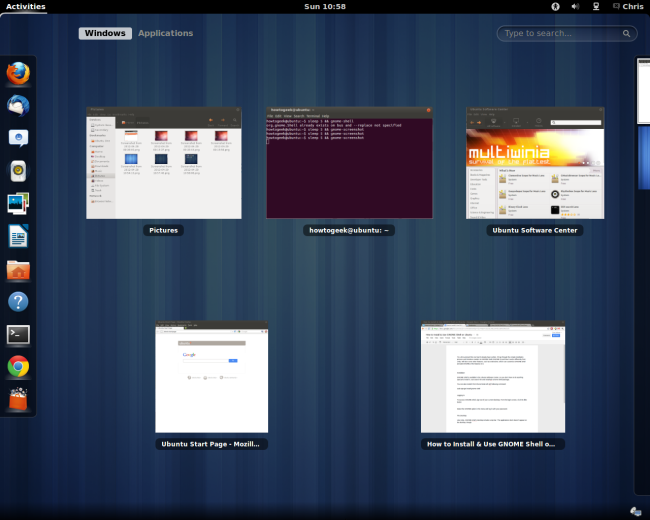Viewport: 650px width, 520px height.
Task: Open the Help icon in dash
Action: tap(18, 301)
